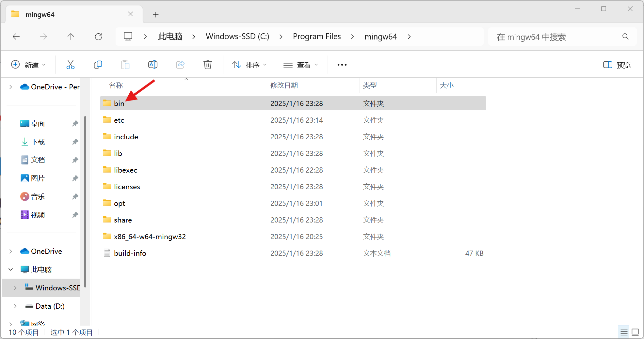644x339 pixels.
Task: Click the Rename icon in toolbar
Action: point(153,65)
